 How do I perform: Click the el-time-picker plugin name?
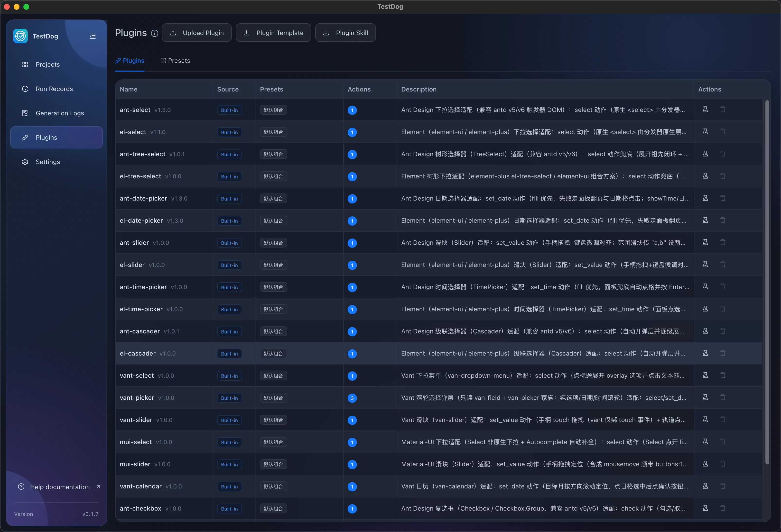coord(141,309)
